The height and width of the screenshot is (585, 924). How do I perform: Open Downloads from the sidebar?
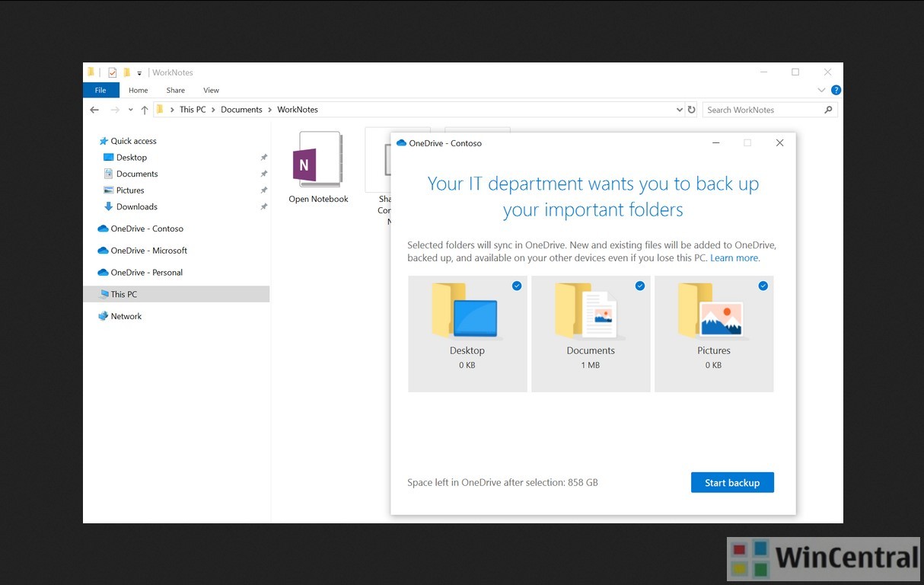point(136,206)
